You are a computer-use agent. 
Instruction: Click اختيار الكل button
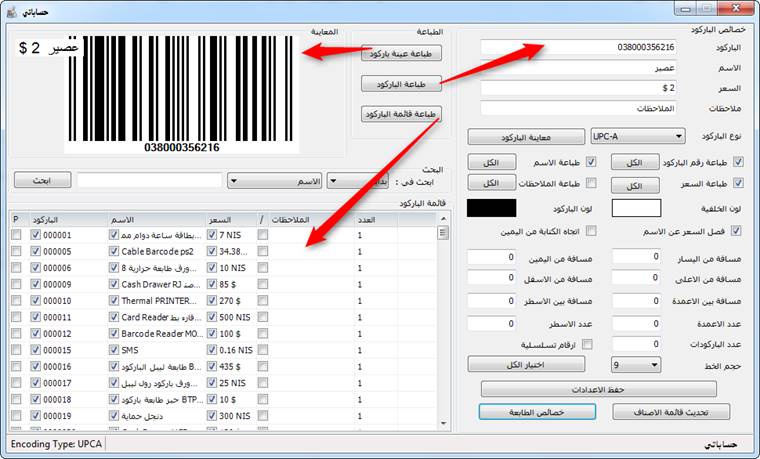point(526,364)
